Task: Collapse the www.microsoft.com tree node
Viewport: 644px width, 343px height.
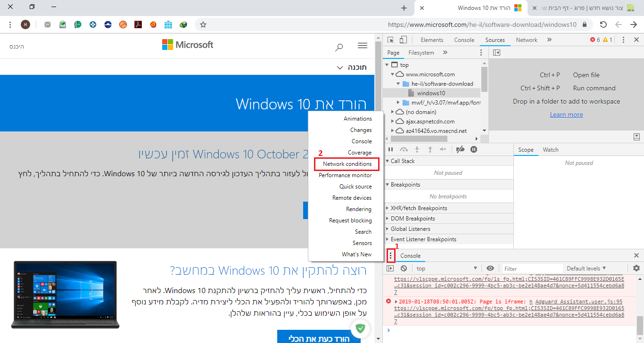Action: point(392,74)
